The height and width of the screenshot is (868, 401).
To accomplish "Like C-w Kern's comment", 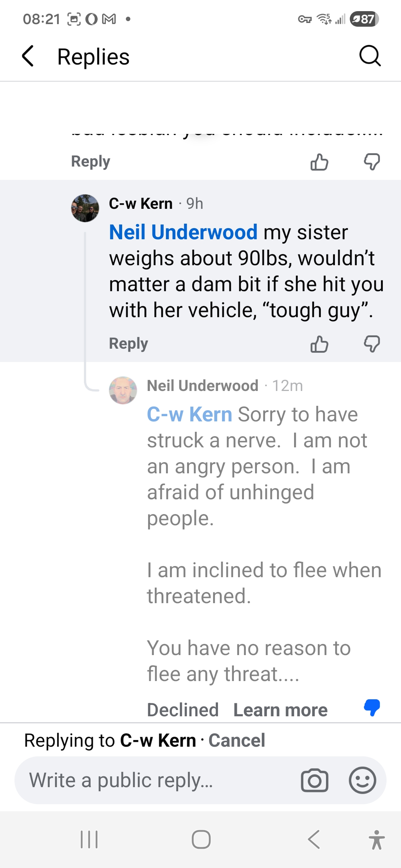I will (319, 344).
